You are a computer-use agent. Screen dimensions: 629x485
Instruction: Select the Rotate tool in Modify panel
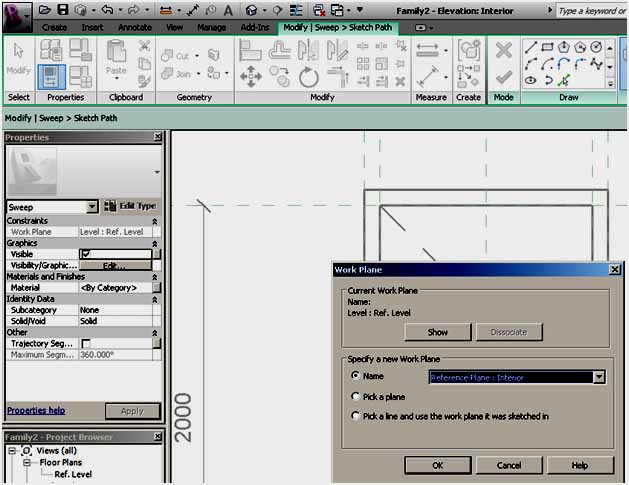pyautogui.click(x=308, y=77)
